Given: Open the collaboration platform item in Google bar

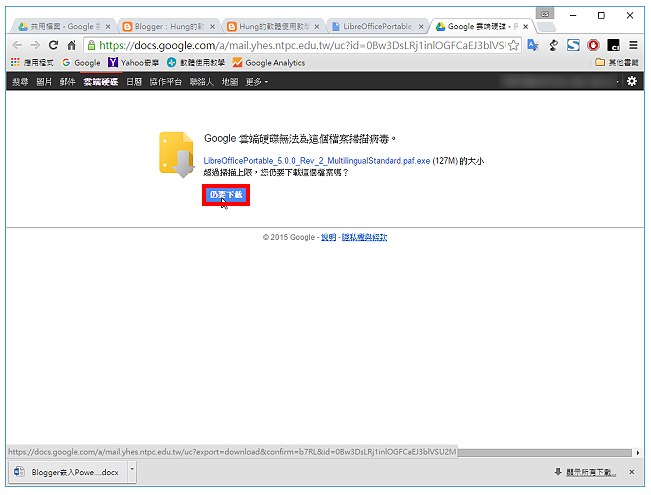Looking at the screenshot, I should [166, 82].
